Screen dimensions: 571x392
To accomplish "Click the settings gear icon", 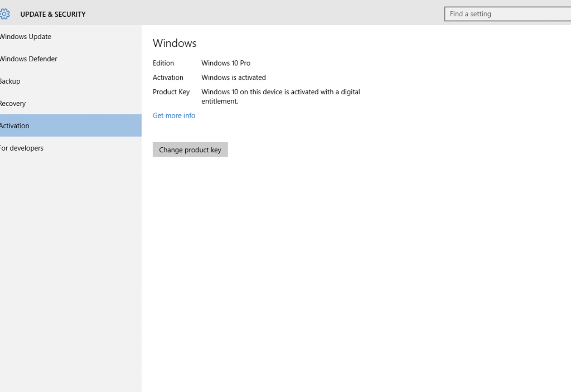I will (x=4, y=14).
